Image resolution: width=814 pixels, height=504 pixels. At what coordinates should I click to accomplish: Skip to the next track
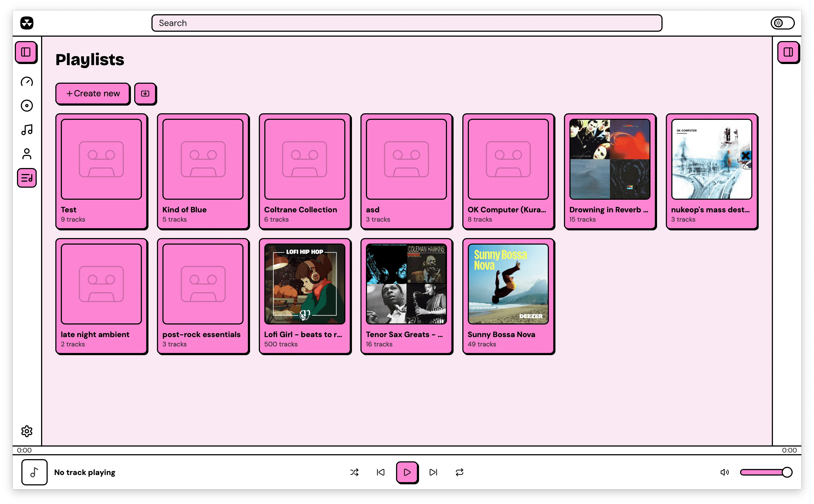pos(433,472)
